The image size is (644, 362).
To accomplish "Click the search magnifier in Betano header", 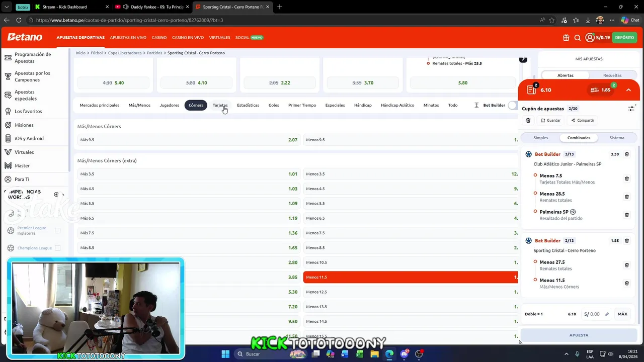I will click(578, 38).
